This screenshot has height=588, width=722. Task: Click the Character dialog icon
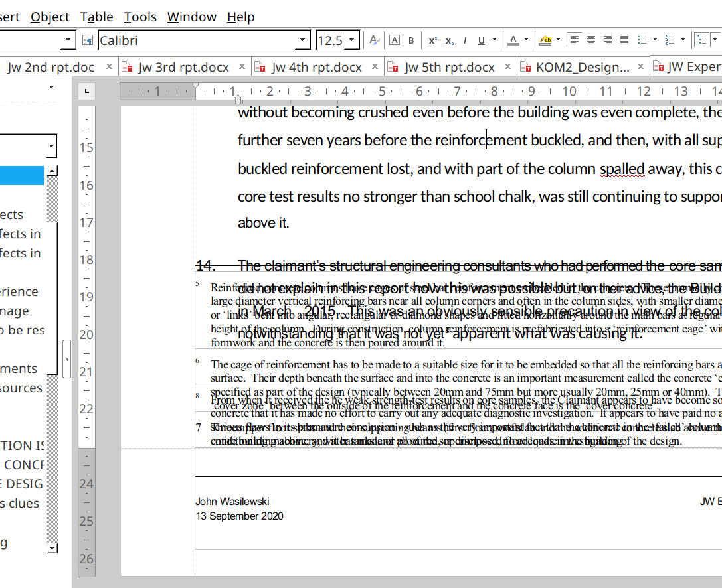(395, 40)
